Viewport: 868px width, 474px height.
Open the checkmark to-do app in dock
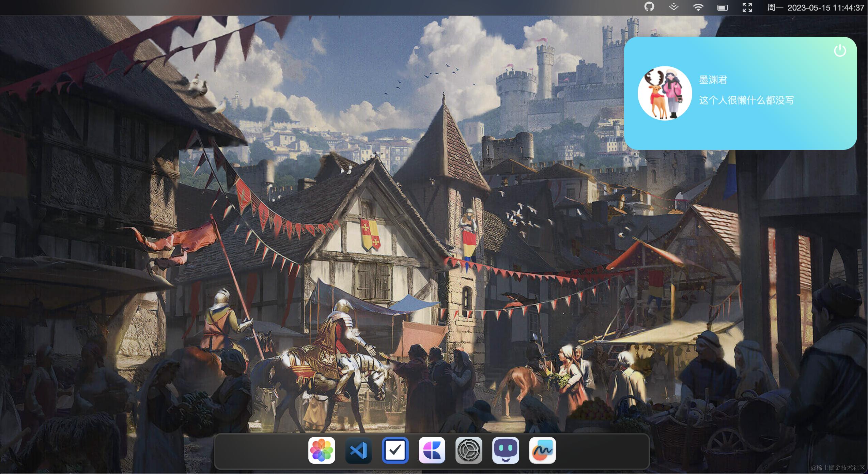point(395,450)
